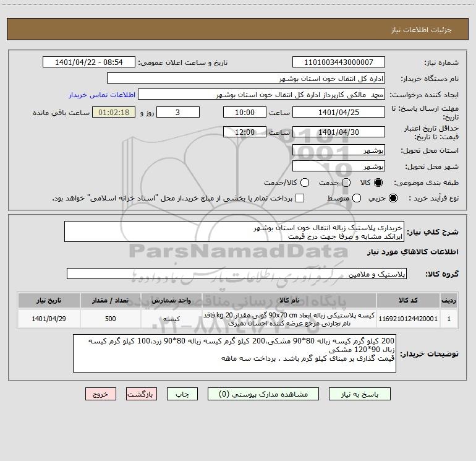Image resolution: width=476 pixels, height=461 pixels.
Task: Click the کد کالا column header
Action: (408, 300)
